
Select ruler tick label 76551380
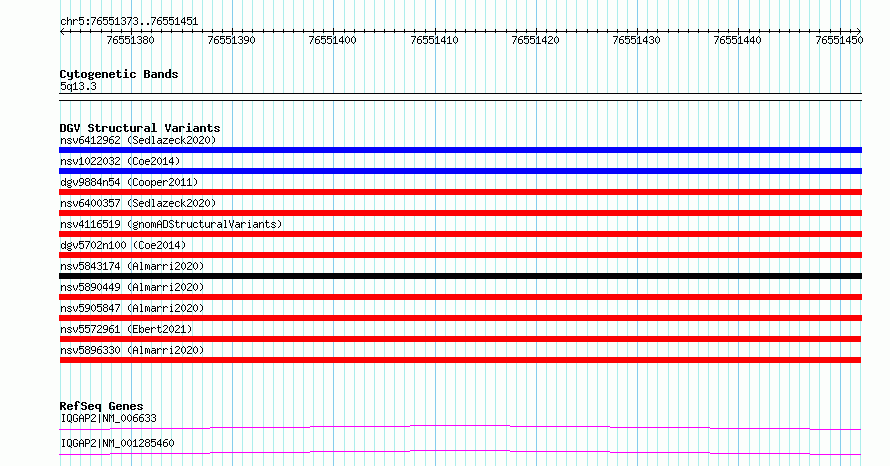(x=130, y=40)
